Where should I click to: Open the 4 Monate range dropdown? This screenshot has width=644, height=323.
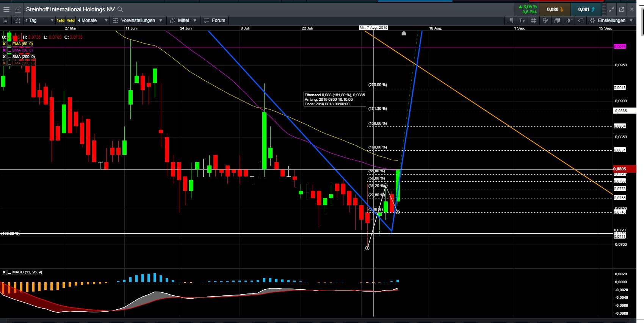click(93, 20)
